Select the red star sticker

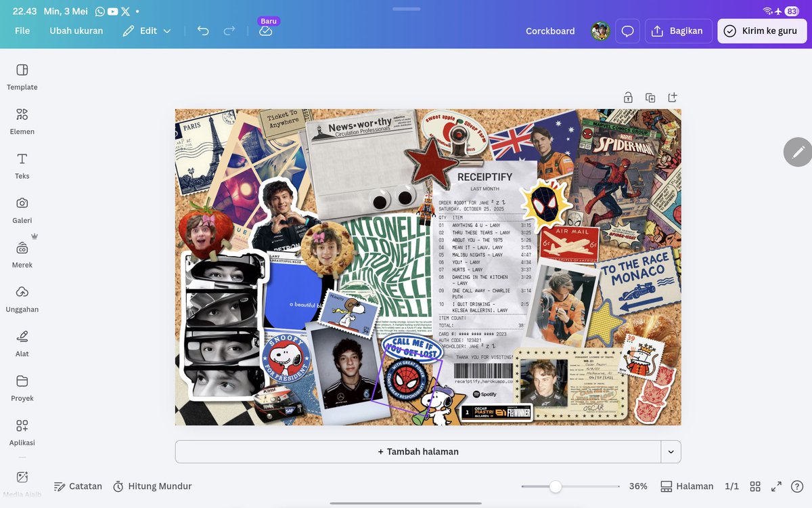[x=430, y=163]
